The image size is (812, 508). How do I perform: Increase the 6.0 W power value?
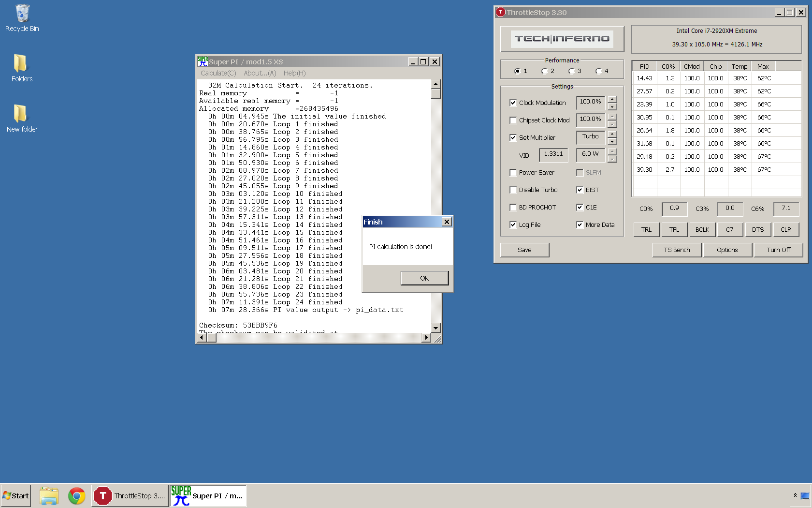click(612, 151)
